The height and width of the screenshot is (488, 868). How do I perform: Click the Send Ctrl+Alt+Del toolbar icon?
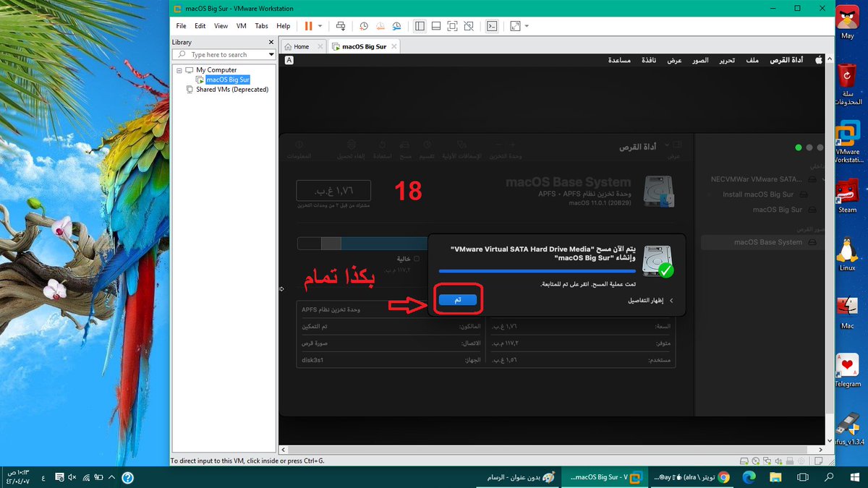coord(341,26)
